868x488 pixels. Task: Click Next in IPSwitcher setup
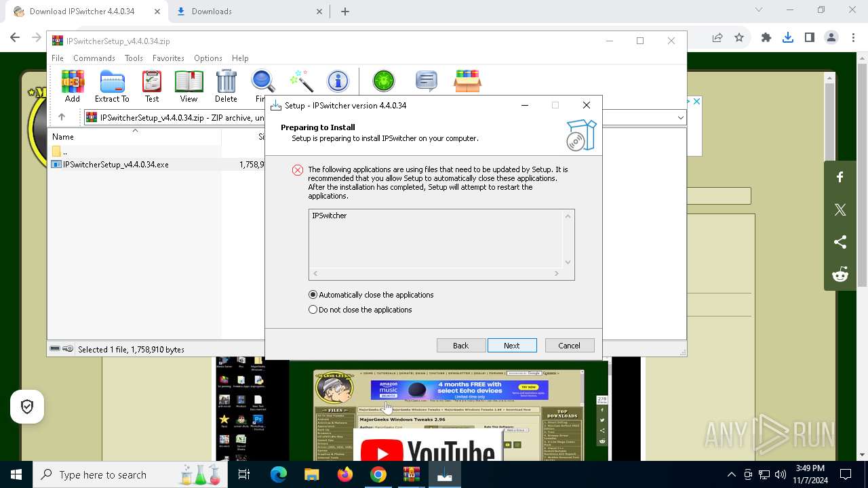(512, 346)
